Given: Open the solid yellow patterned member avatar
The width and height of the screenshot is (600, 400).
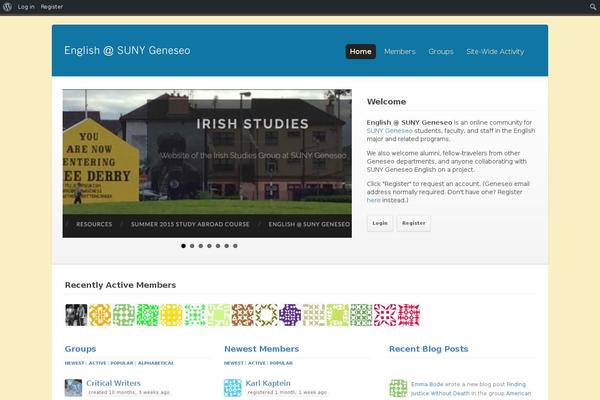Looking at the screenshot, I should coord(171,315).
